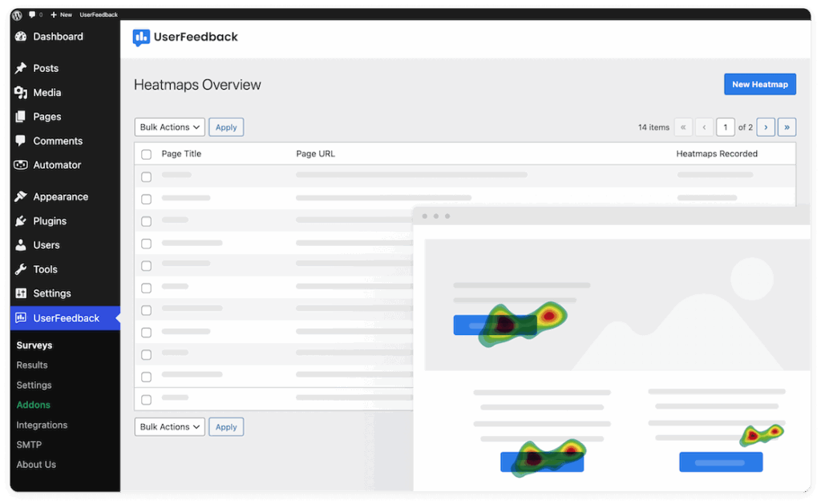Viewport: 821px width, 504px height.
Task: Open the Surveys menu item
Action: click(34, 345)
